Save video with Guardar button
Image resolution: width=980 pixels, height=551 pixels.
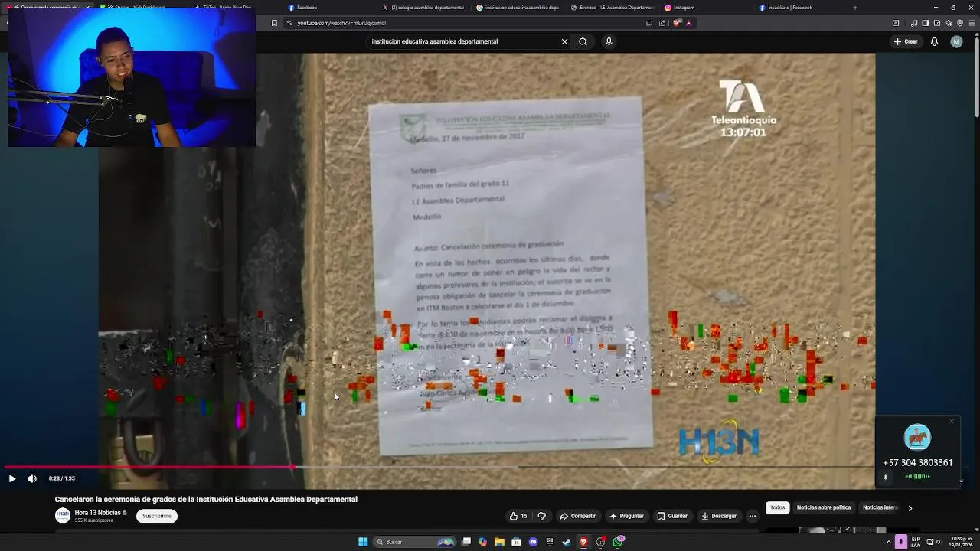(672, 516)
